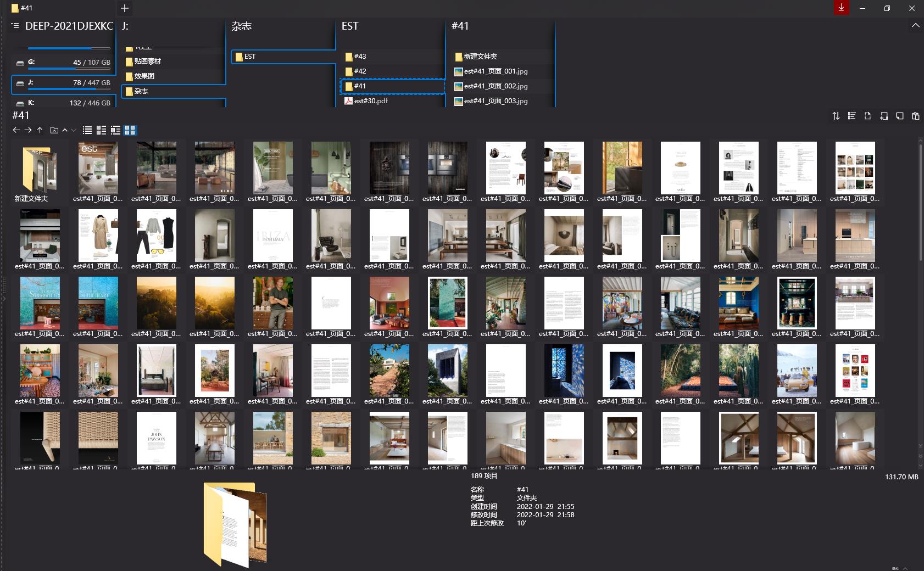Screen dimensions: 924x571
Task: Click the sticky note icon
Action: [x=899, y=116]
